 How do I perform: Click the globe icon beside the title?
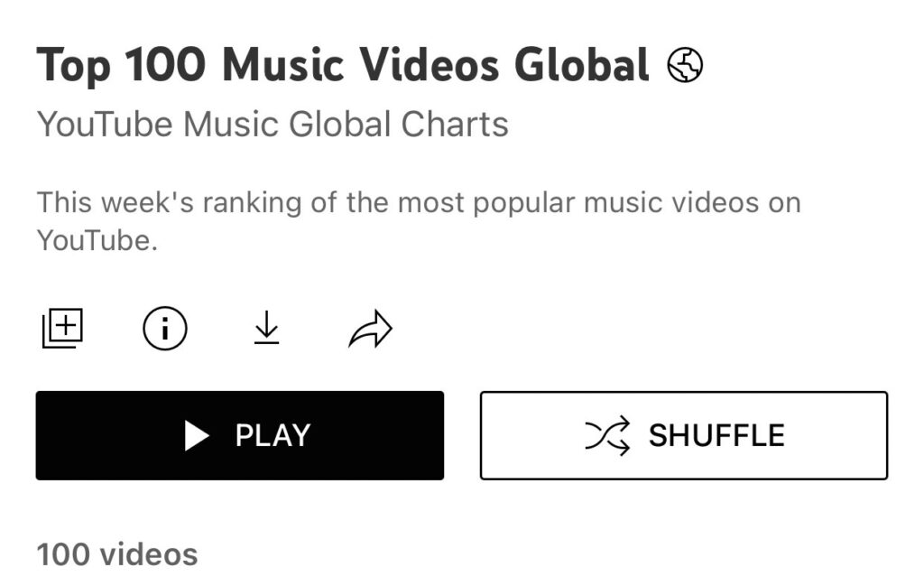pos(685,65)
